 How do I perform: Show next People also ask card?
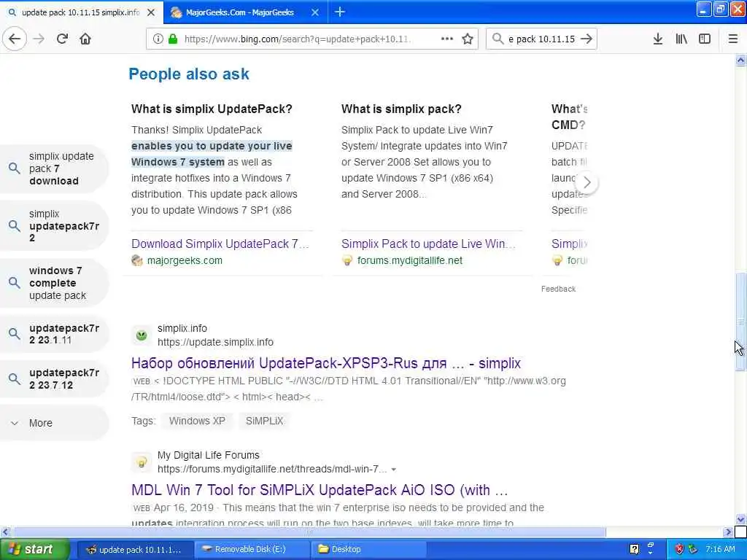point(587,182)
